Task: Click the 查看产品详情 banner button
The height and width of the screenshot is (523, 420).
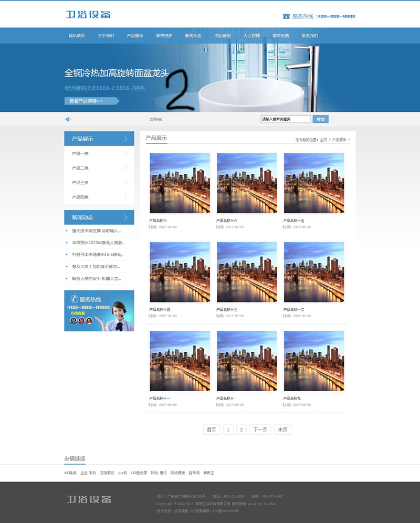Action: [89, 101]
